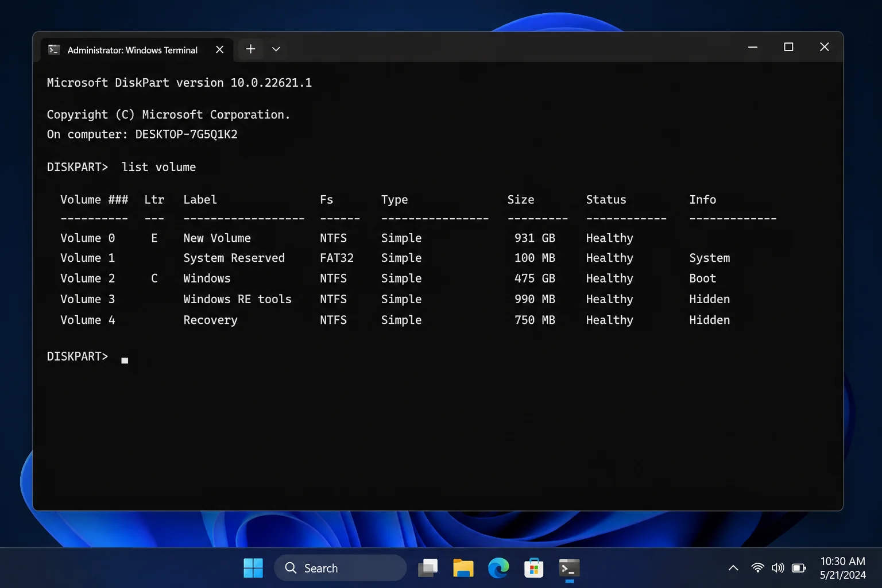Click the 'Info' column header

[x=702, y=199]
